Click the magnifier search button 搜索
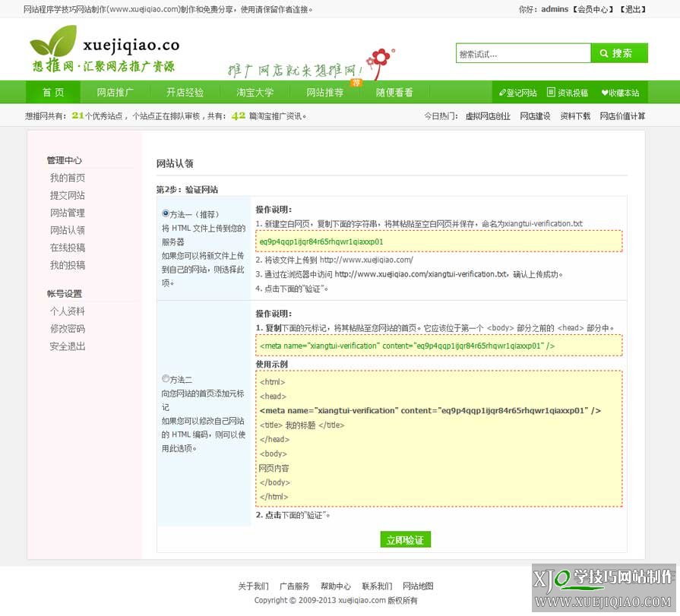The height and width of the screenshot is (616, 680). tap(618, 53)
